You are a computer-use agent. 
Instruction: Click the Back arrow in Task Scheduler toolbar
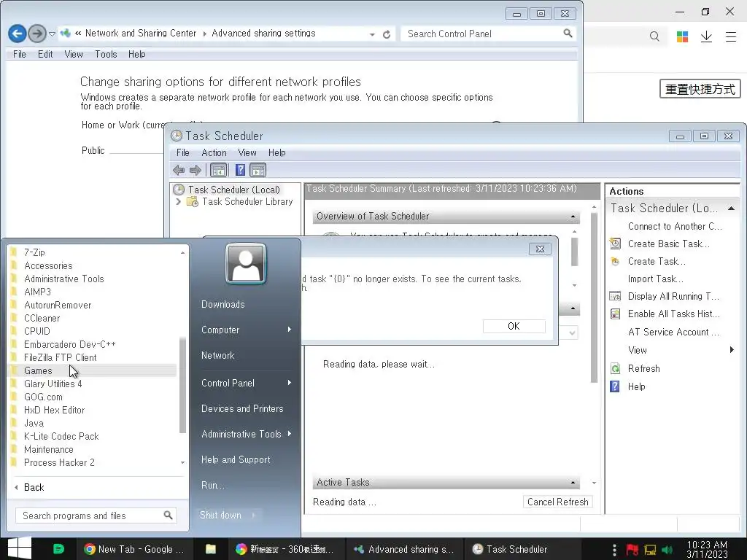click(179, 170)
